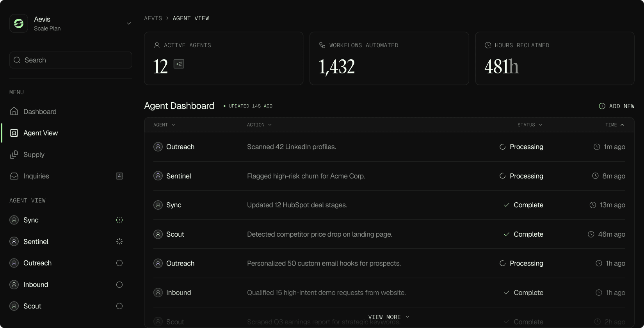This screenshot has width=644, height=328.
Task: Click 'Flagged high-risk churn for Acme Corp.'
Action: (306, 176)
